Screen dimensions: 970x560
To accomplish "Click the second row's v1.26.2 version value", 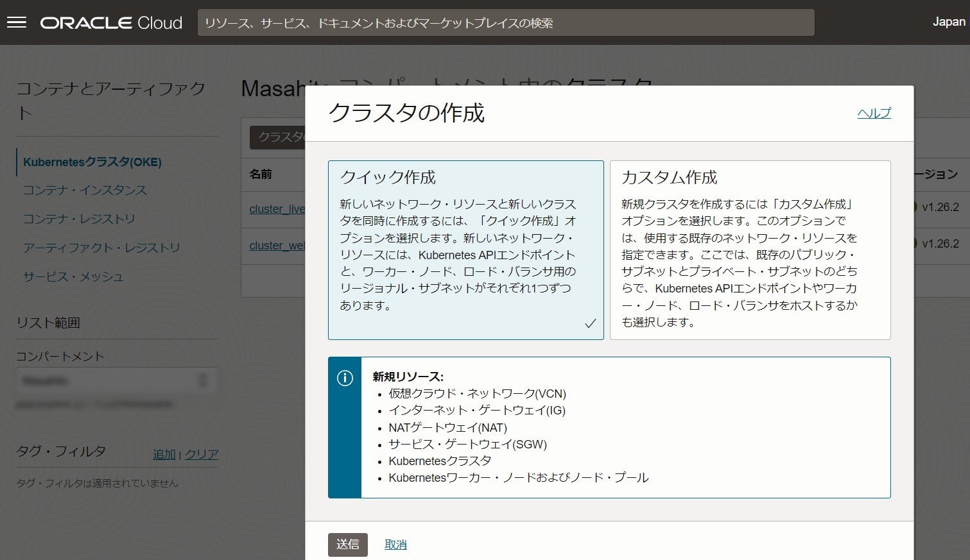I will [940, 244].
